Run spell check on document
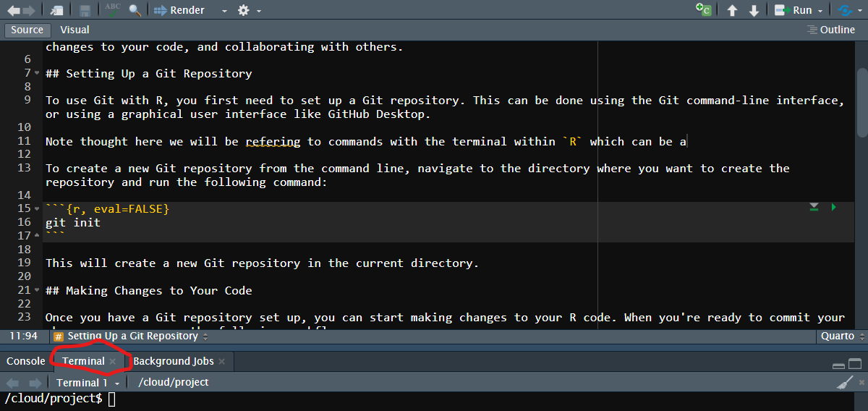Image resolution: width=868 pixels, height=411 pixels. (113, 9)
